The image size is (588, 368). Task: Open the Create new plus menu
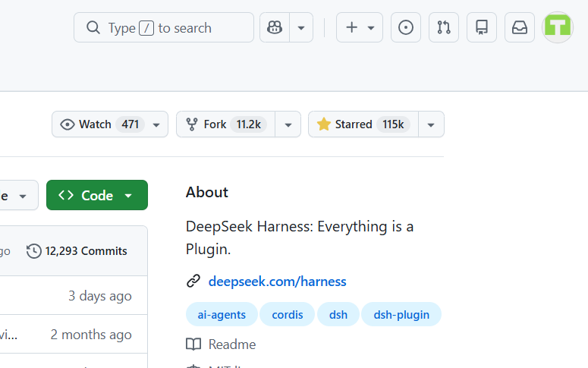[360, 27]
